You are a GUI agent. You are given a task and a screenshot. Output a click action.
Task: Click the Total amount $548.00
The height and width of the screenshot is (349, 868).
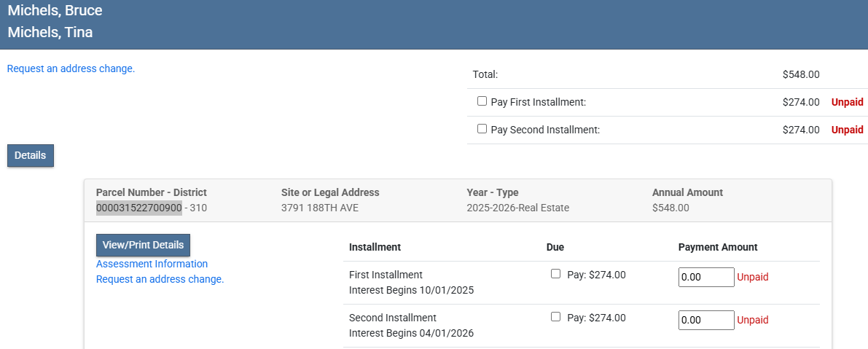[x=801, y=74]
